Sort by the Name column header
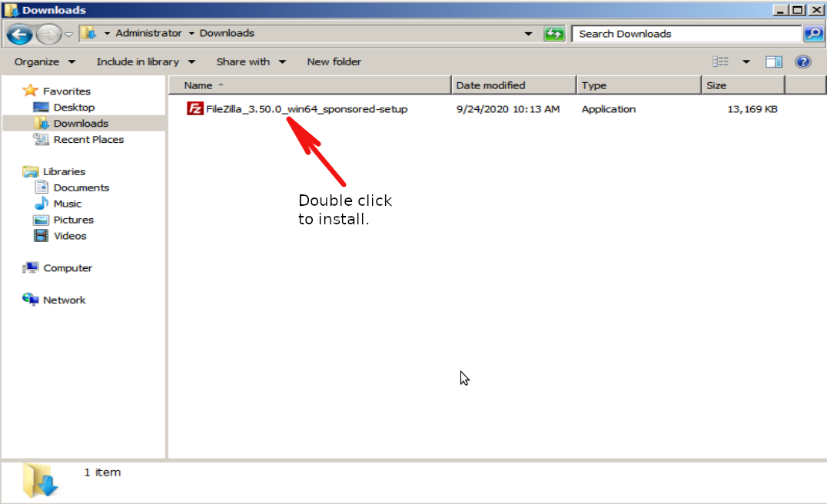 (310, 85)
